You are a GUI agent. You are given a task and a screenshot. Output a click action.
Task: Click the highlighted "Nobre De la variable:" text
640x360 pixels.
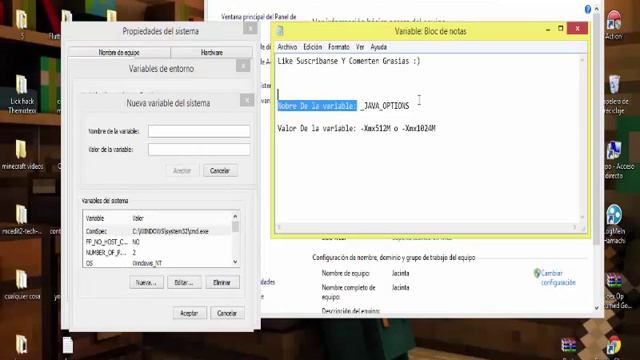pyautogui.click(x=317, y=106)
